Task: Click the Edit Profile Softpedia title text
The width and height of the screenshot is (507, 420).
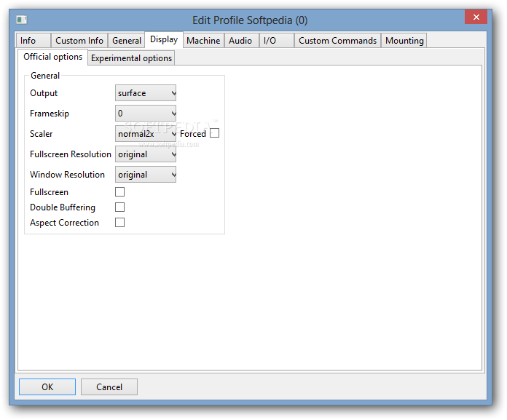Action: pyautogui.click(x=250, y=20)
